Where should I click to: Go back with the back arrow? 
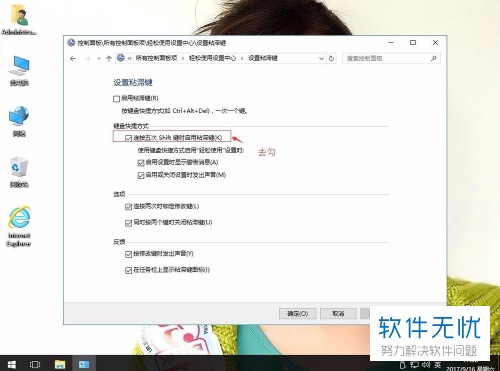coord(73,59)
